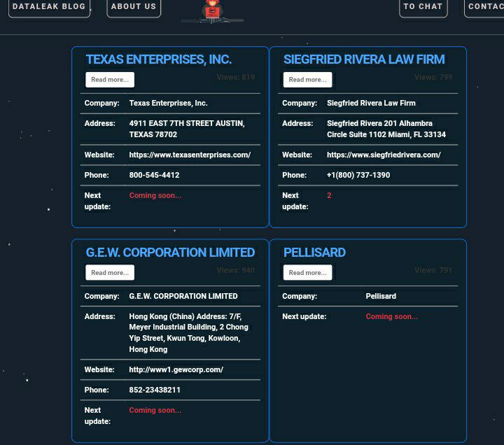Image resolution: width=504 pixels, height=445 pixels.
Task: Go to the ABOUT US page
Action: click(134, 7)
